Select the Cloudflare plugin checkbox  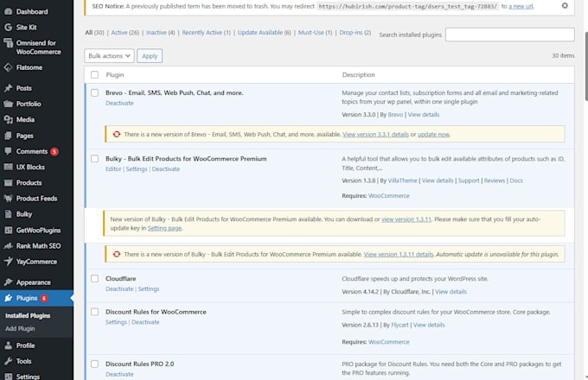click(94, 279)
